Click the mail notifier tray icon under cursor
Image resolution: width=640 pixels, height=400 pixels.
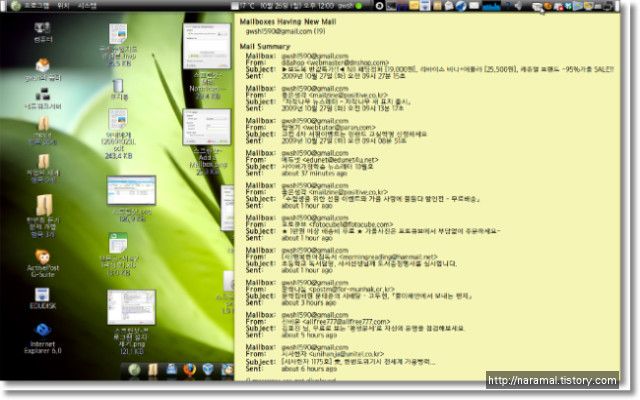click(x=538, y=6)
